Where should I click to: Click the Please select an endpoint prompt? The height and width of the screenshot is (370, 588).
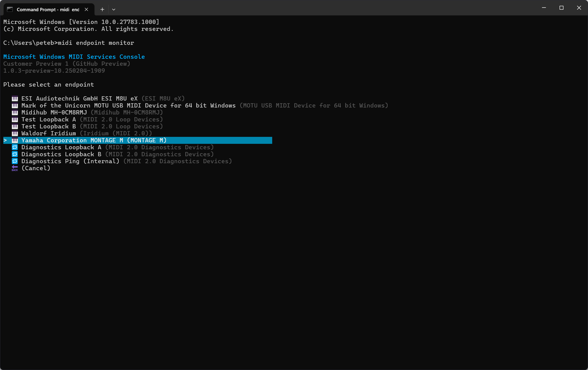click(x=49, y=85)
